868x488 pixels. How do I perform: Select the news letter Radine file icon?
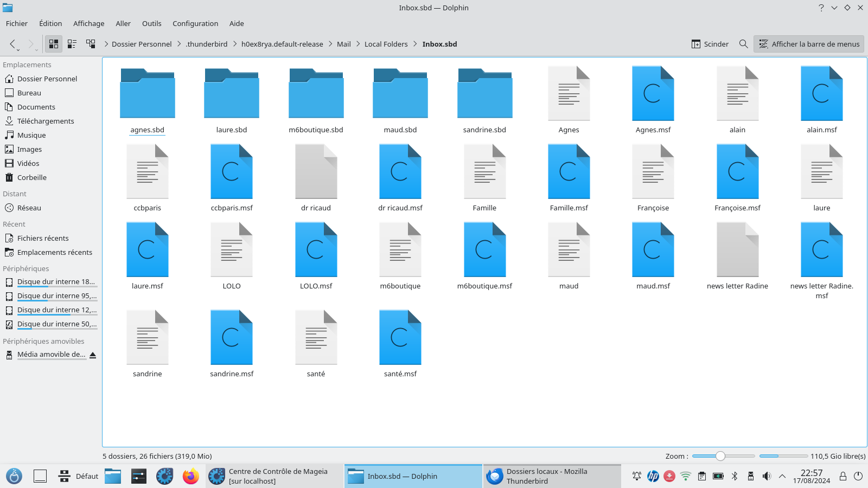coord(738,249)
